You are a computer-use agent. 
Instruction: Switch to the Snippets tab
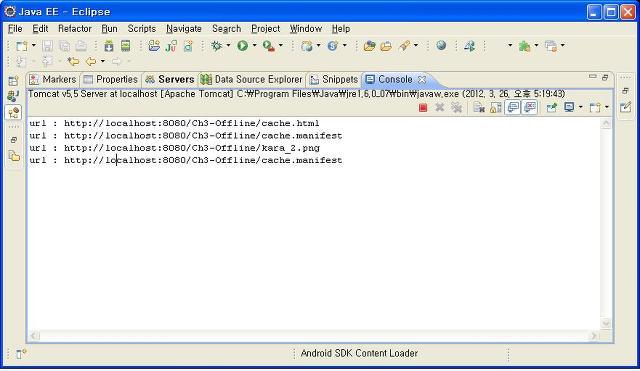(x=333, y=79)
